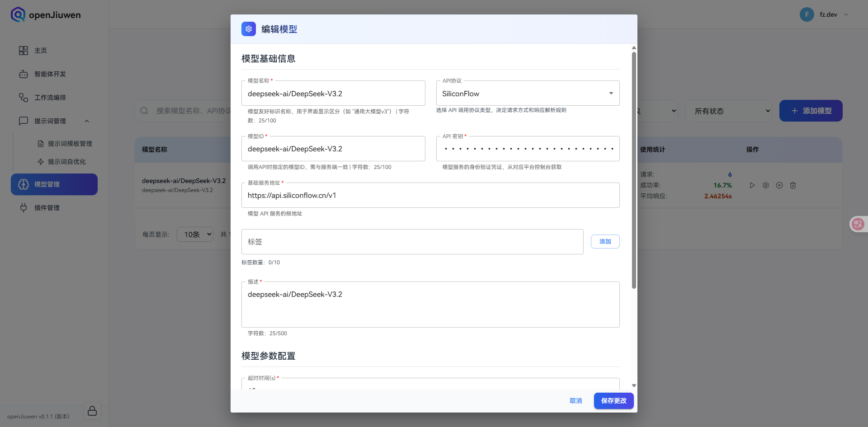Click the chat bubble icon for 提示词管理

coord(24,121)
